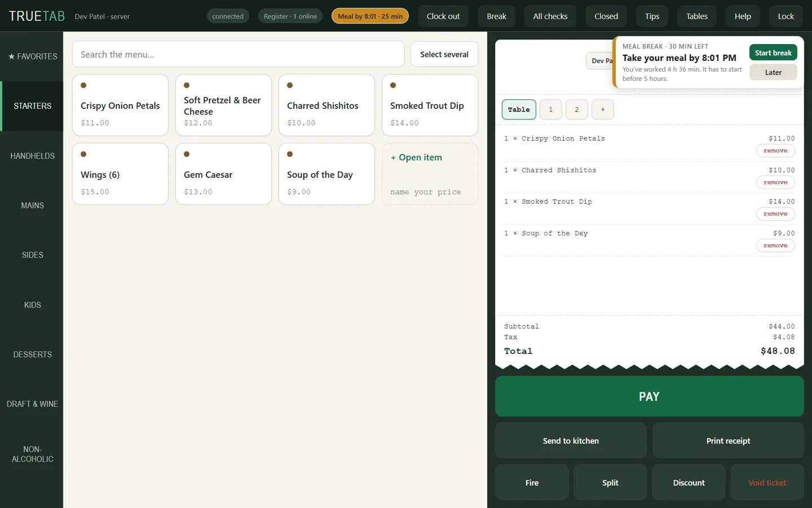Image resolution: width=812 pixels, height=508 pixels.
Task: Focus the Search the menu field
Action: point(238,54)
